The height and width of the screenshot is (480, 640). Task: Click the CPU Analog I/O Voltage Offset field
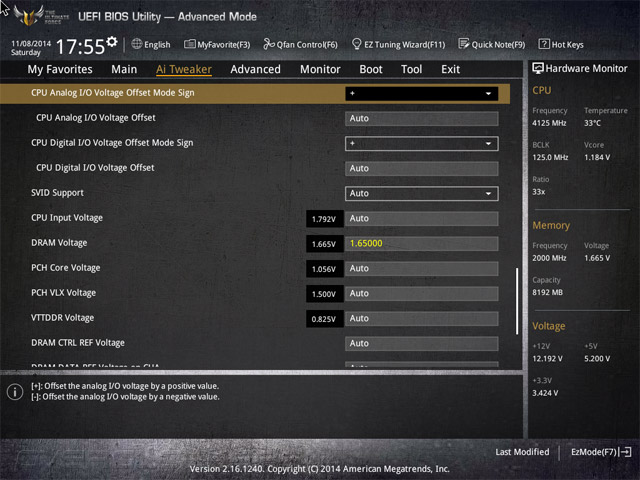pos(422,118)
